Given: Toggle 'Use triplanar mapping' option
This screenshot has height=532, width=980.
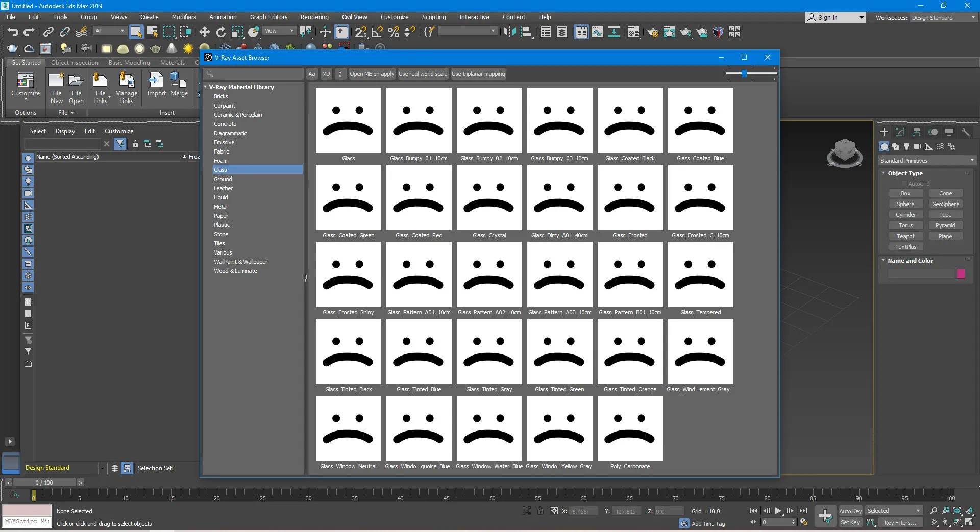Looking at the screenshot, I should [x=478, y=74].
